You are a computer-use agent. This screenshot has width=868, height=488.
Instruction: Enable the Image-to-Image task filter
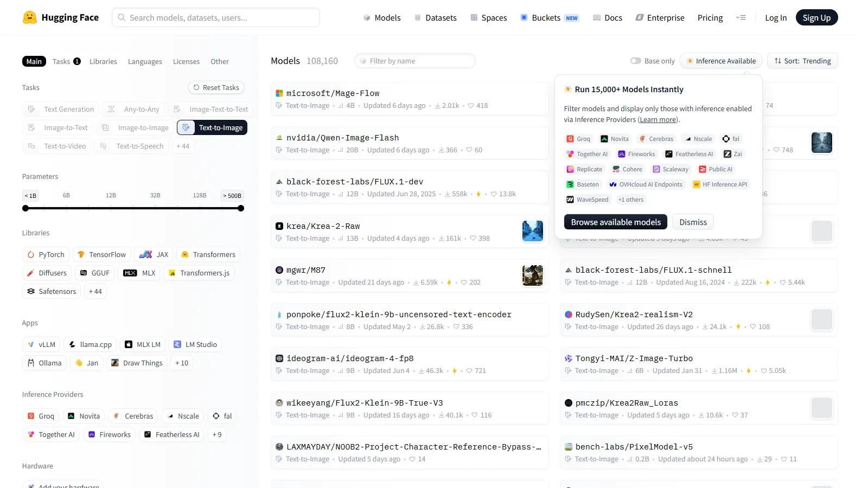point(135,127)
